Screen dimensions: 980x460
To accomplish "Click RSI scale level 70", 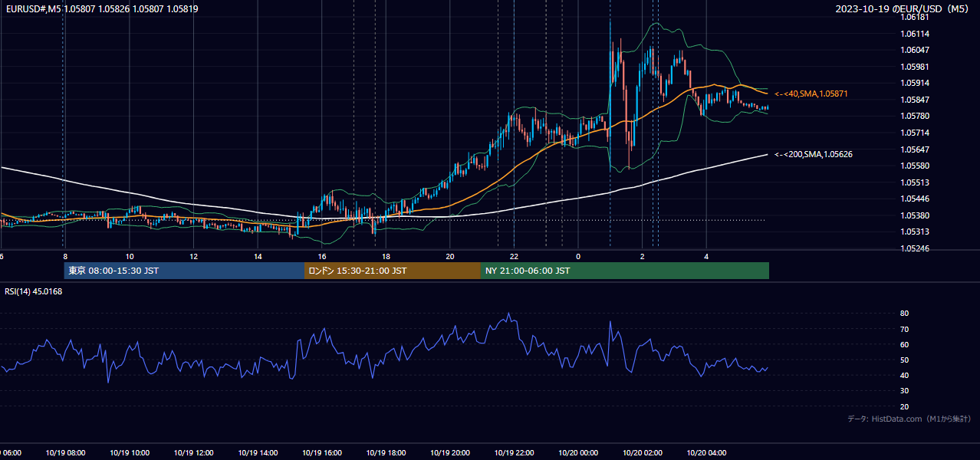I will pos(905,329).
